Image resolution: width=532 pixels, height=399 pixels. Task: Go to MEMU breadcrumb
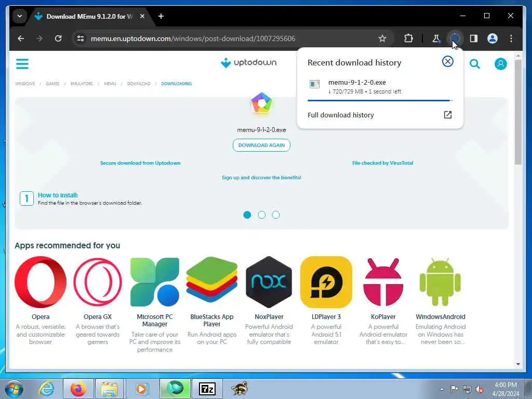click(x=110, y=84)
